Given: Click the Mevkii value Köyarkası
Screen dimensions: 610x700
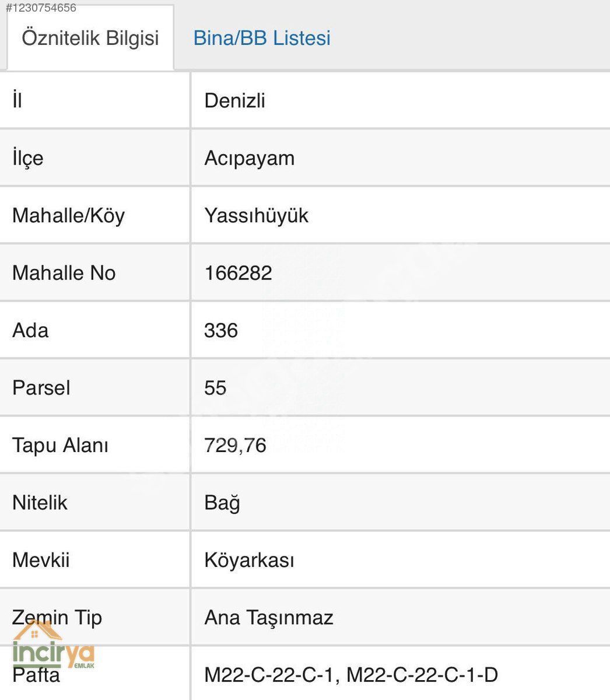Looking at the screenshot, I should pyautogui.click(x=249, y=560).
